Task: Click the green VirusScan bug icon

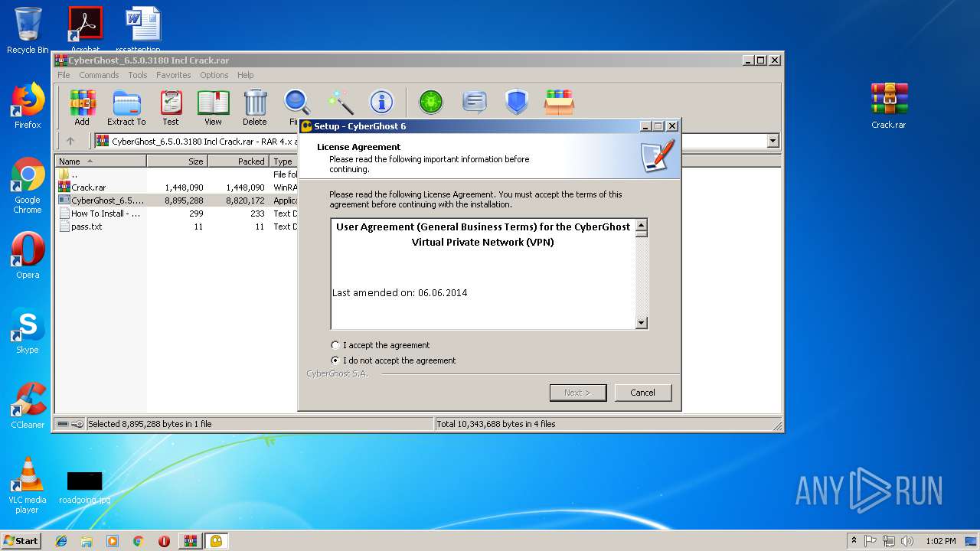Action: coord(431,102)
